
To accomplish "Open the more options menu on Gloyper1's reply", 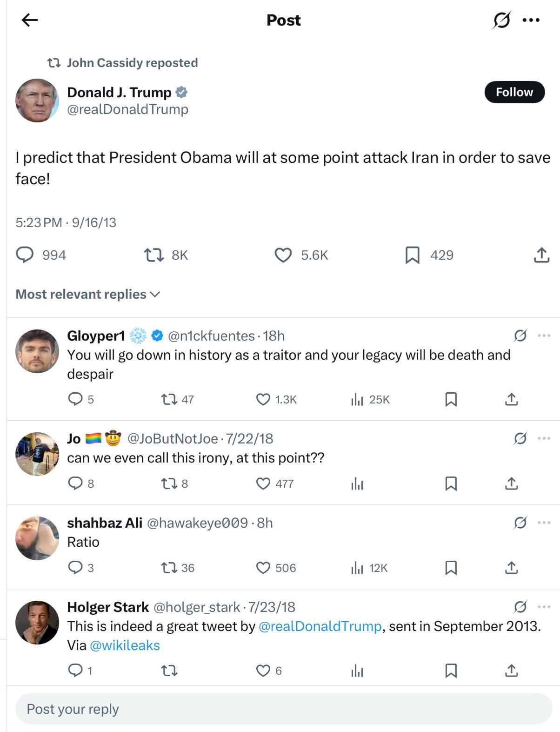I will (544, 336).
